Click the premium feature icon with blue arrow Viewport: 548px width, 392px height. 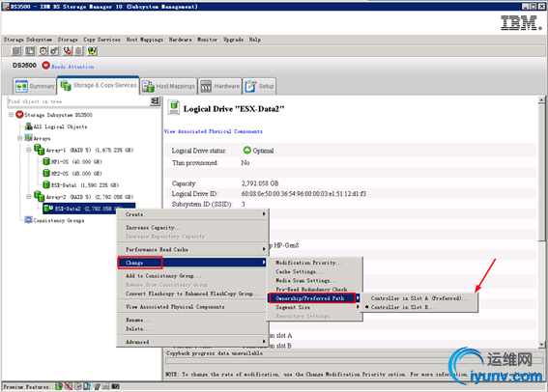tap(87, 386)
